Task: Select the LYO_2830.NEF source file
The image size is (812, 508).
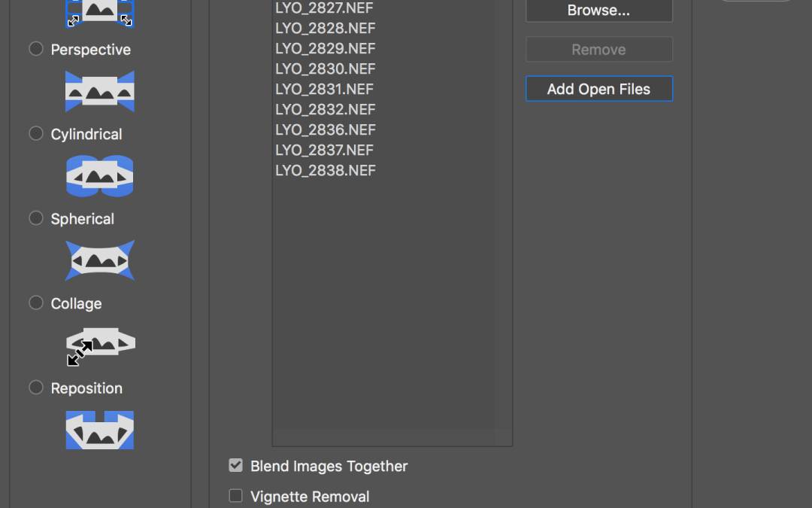Action: click(325, 68)
